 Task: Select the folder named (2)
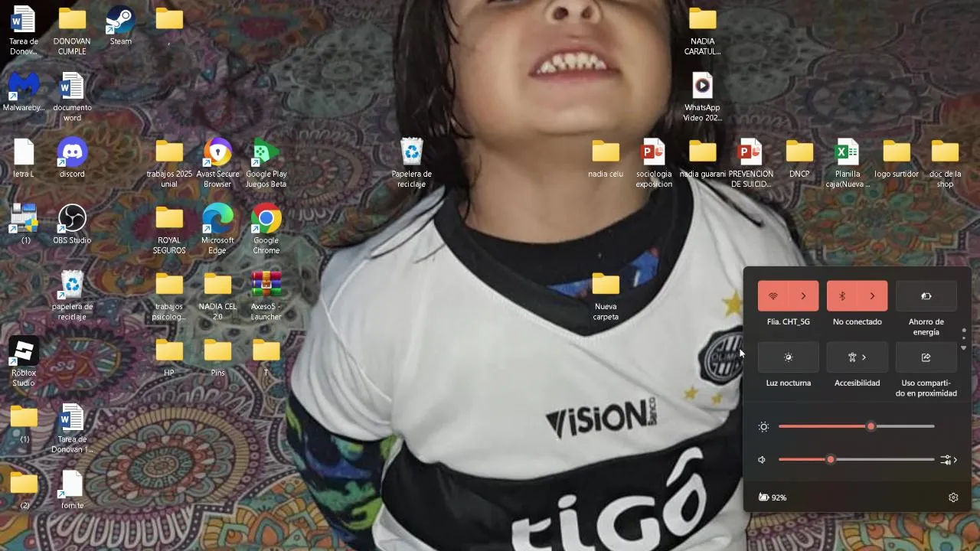click(24, 490)
